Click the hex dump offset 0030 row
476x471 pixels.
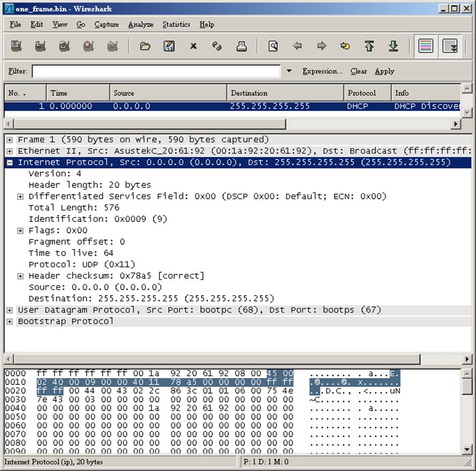coord(202,399)
